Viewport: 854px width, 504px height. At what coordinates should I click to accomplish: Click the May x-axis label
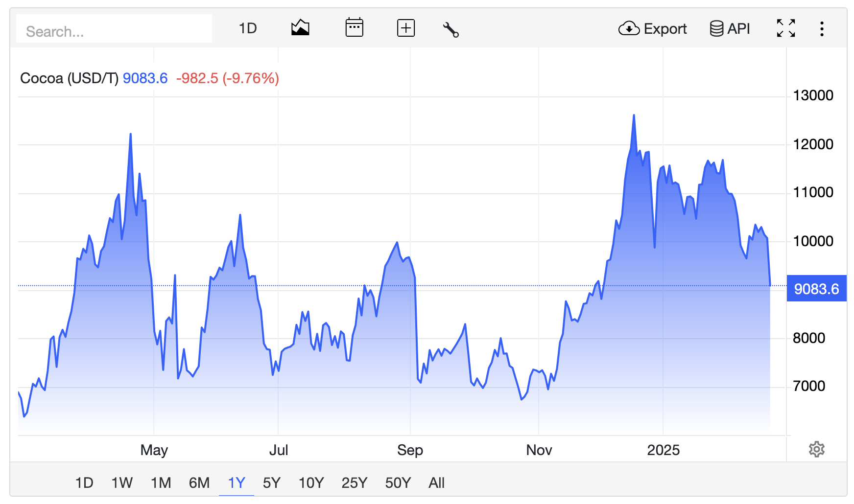154,450
